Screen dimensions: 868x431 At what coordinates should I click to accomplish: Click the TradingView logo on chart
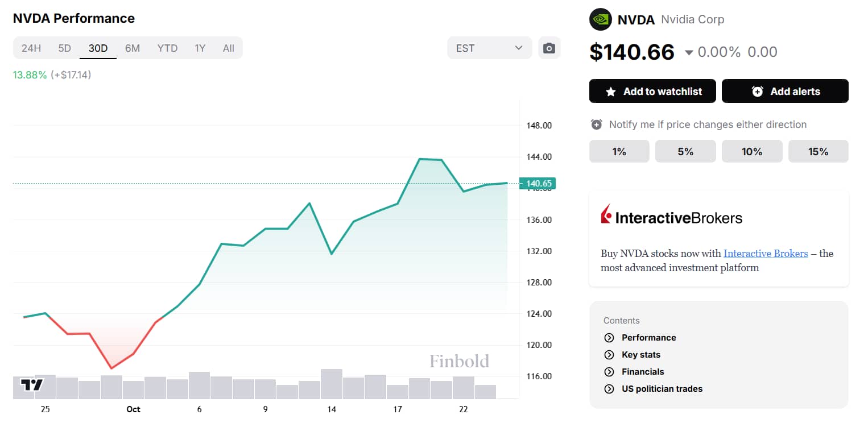pyautogui.click(x=32, y=385)
